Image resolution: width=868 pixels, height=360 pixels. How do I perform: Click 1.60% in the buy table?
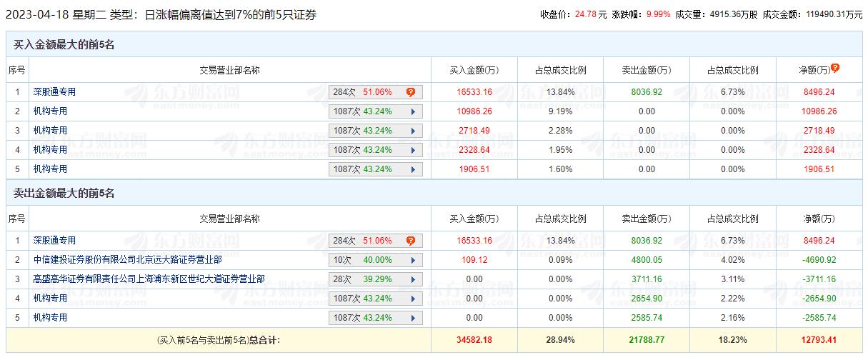[x=561, y=169]
